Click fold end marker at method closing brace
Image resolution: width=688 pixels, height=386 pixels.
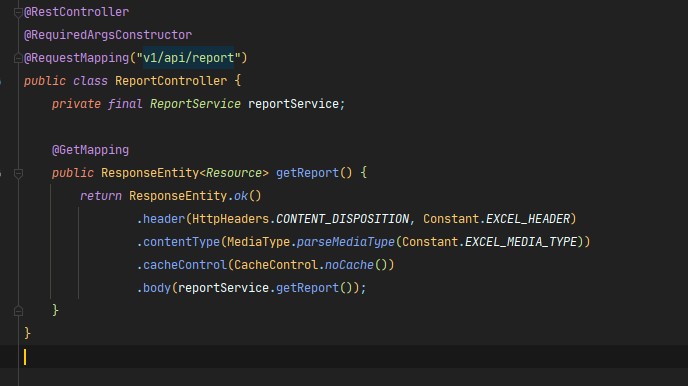(x=18, y=311)
